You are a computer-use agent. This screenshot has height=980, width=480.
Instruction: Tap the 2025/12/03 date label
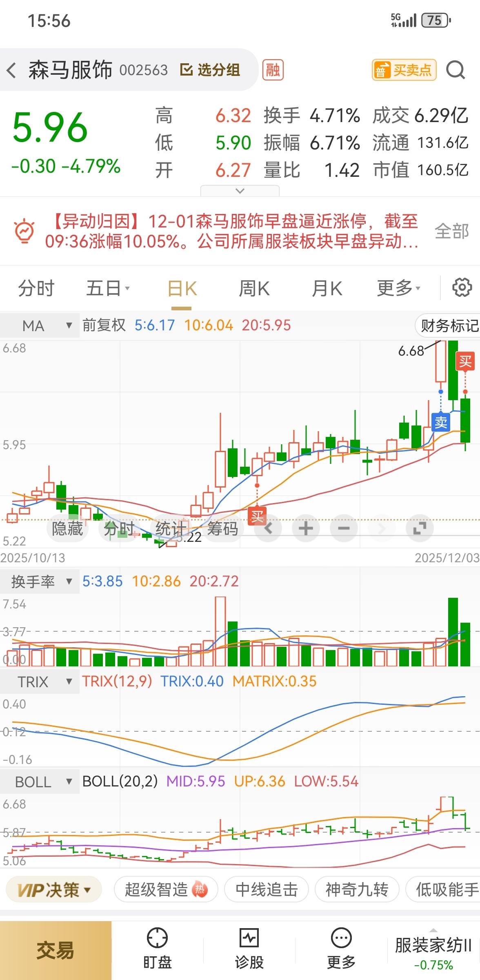(x=447, y=558)
